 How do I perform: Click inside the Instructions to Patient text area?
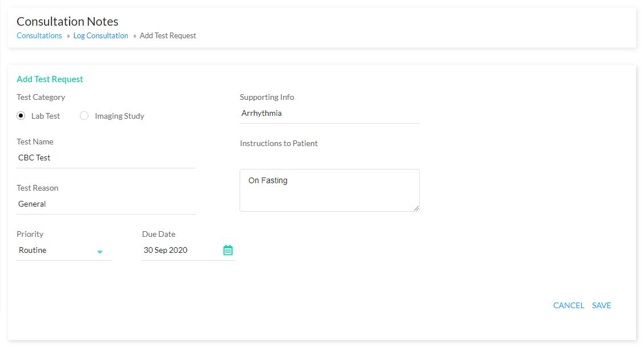(x=329, y=190)
